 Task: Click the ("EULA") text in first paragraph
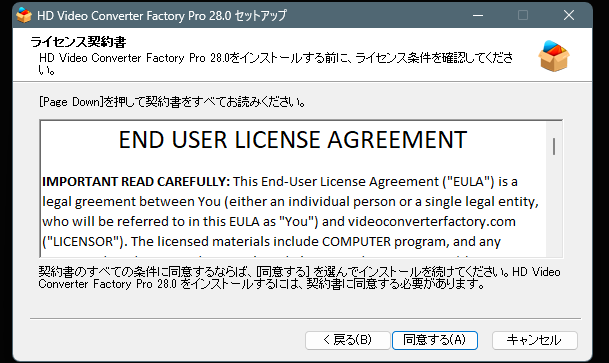click(x=468, y=182)
